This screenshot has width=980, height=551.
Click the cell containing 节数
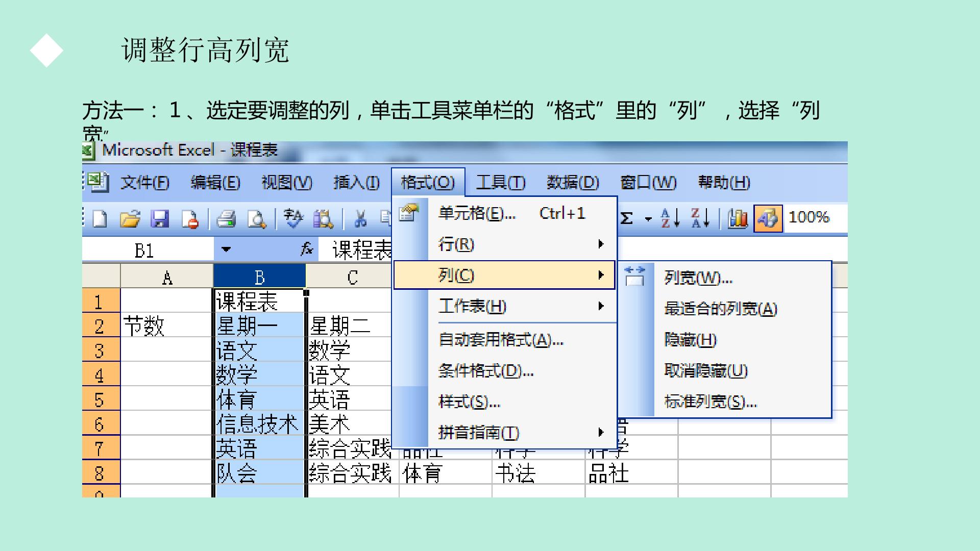[x=167, y=325]
